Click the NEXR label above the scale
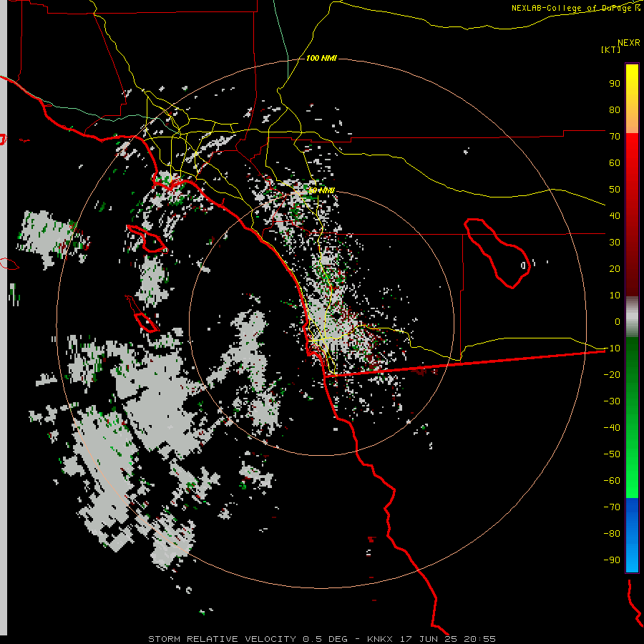The image size is (644, 644). click(x=628, y=43)
